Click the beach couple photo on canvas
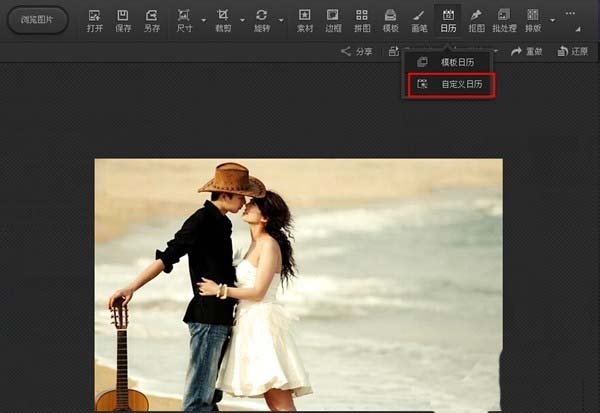This screenshot has width=600, height=413. (x=298, y=285)
